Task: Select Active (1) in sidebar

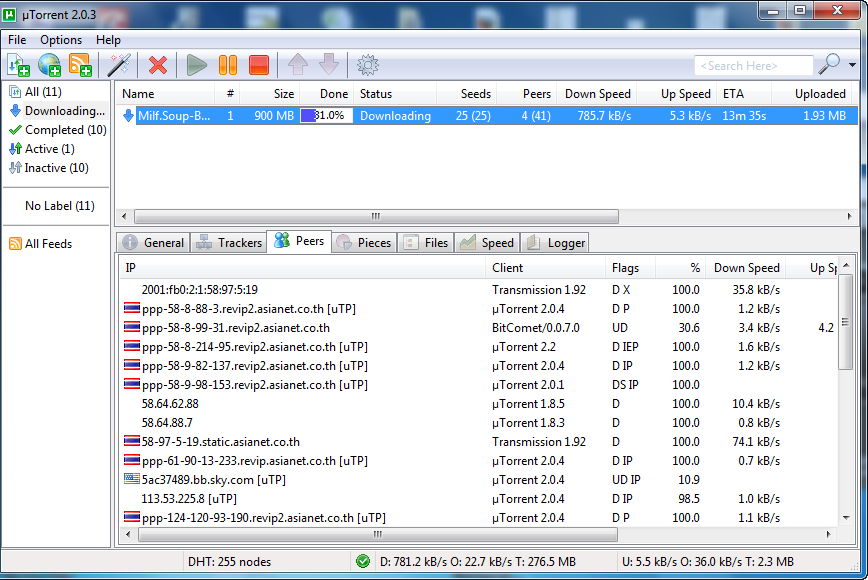Action: point(42,149)
